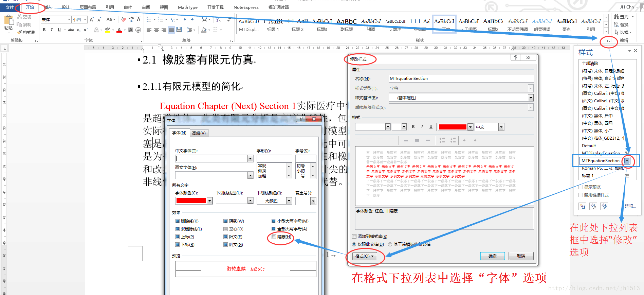Select the justify alignment icon in ribbon
This screenshot has height=295, width=644.
point(171,30)
